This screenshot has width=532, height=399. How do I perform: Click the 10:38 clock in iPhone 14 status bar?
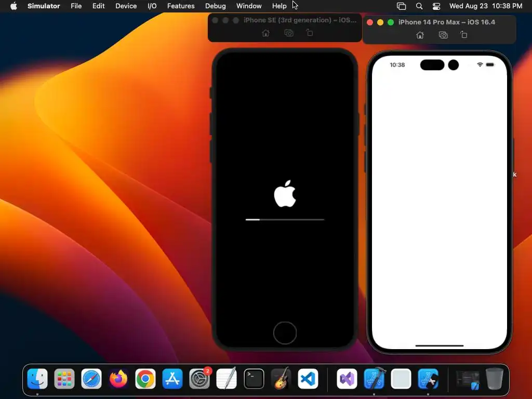point(397,65)
